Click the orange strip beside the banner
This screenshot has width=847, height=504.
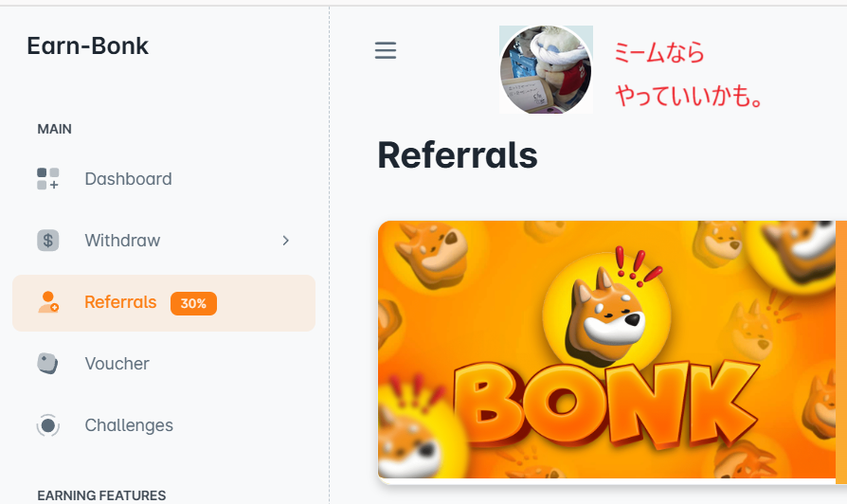point(841,352)
